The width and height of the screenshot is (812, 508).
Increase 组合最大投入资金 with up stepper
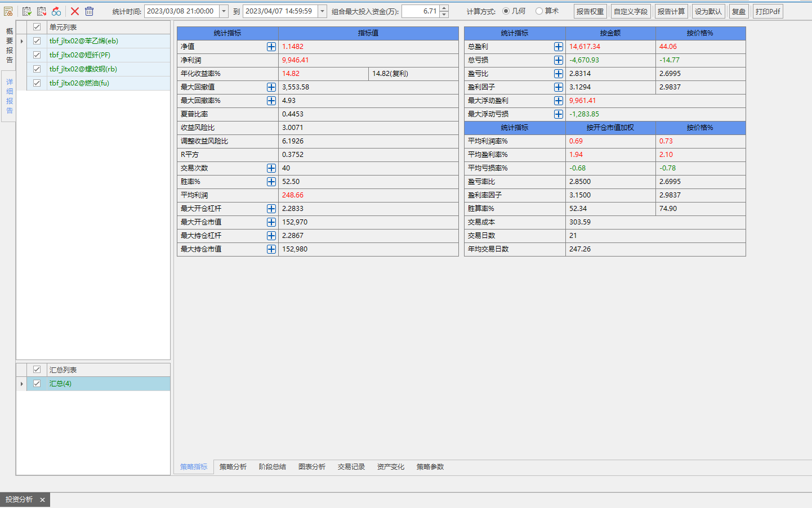444,8
